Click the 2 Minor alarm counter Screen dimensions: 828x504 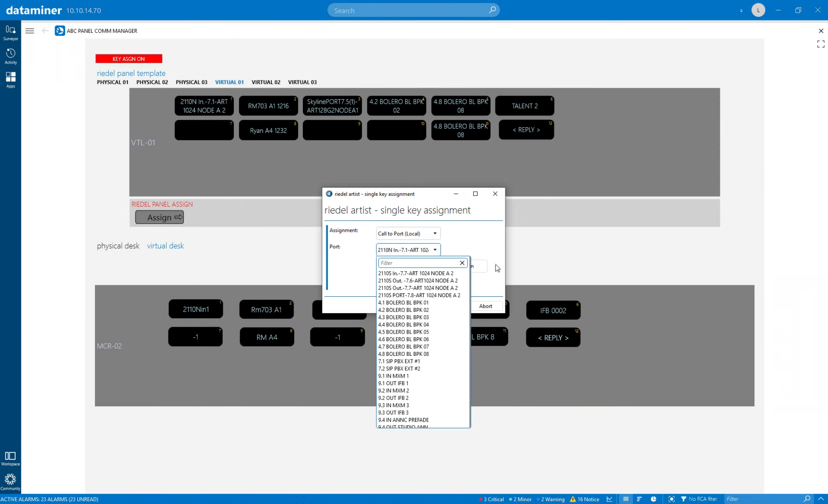pos(520,499)
